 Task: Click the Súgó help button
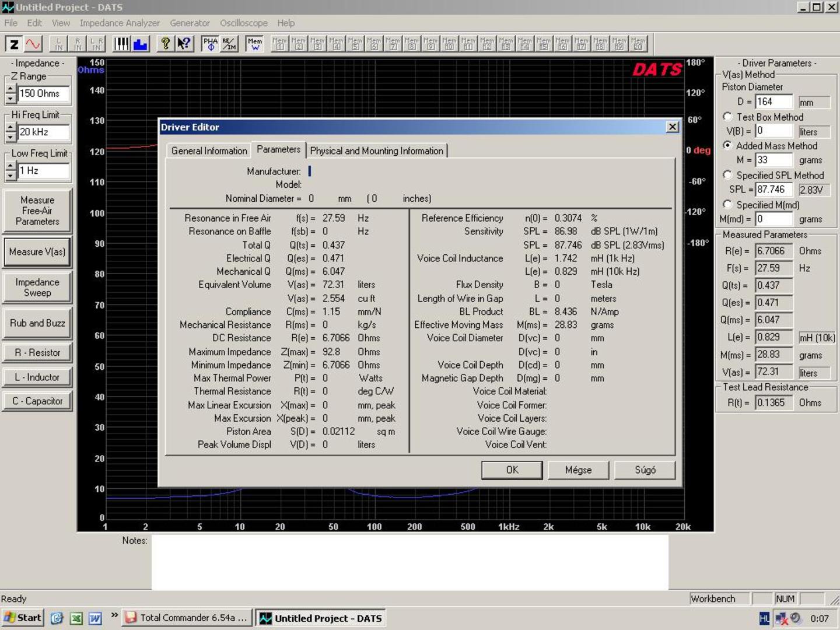coord(645,470)
